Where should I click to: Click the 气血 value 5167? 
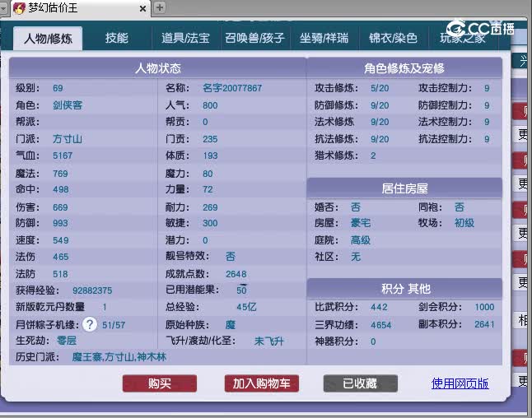[x=63, y=156]
